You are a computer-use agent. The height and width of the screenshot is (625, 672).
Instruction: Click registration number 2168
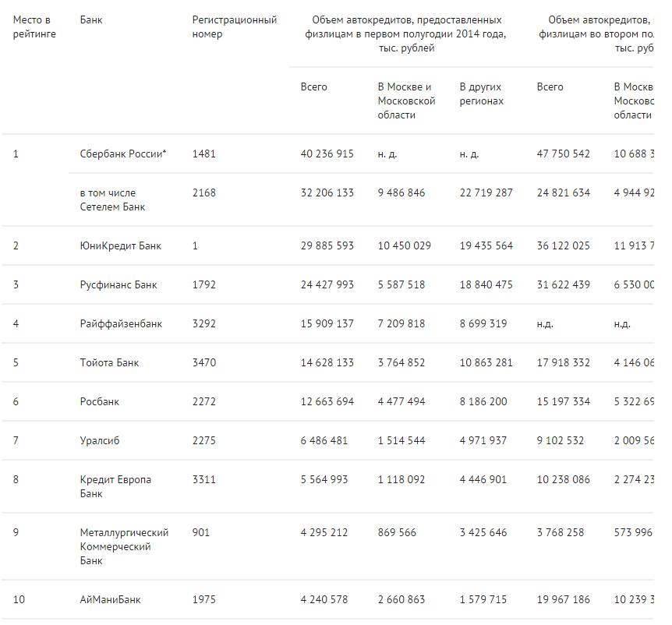pos(204,192)
